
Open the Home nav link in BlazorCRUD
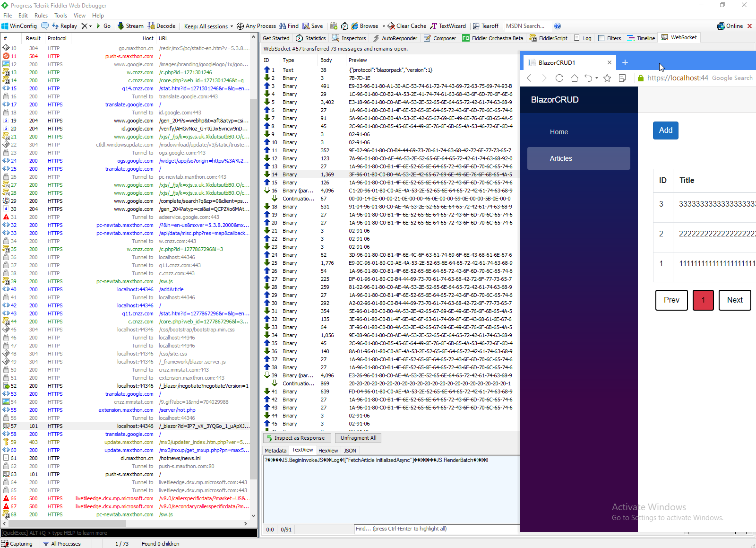tap(579, 132)
